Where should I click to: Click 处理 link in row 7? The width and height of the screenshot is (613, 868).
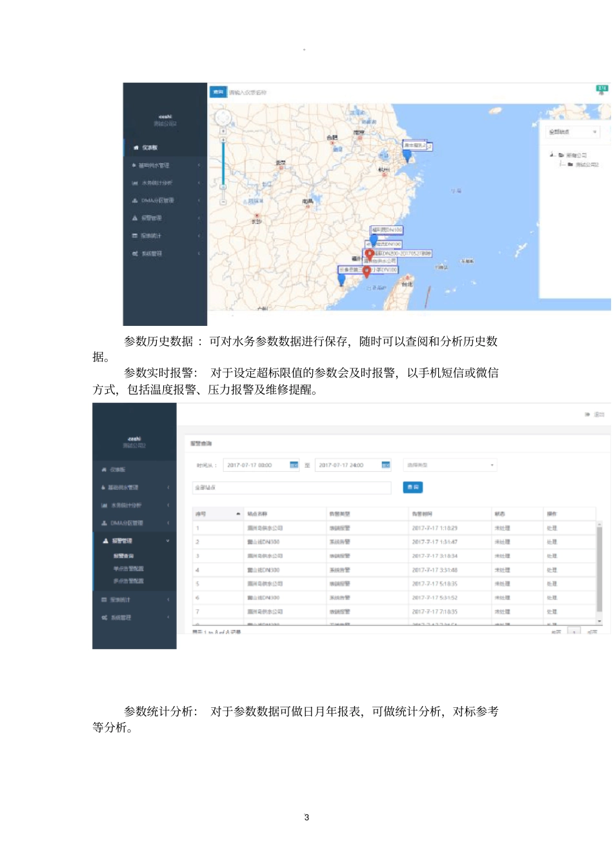click(552, 611)
